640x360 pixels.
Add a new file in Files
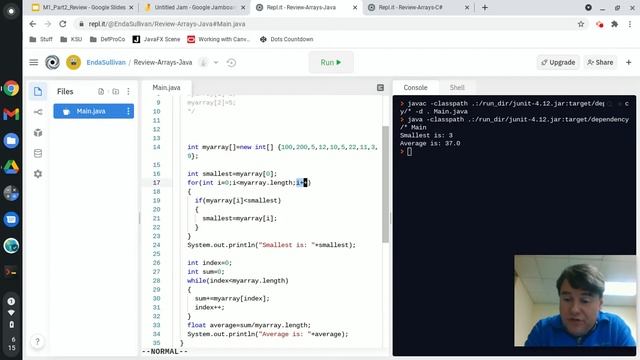click(101, 91)
